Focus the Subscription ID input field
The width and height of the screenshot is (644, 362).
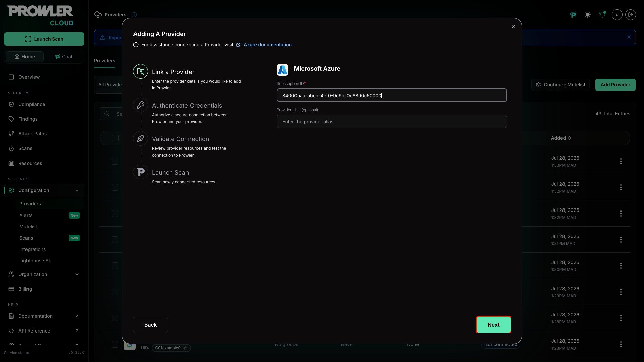[x=392, y=95]
